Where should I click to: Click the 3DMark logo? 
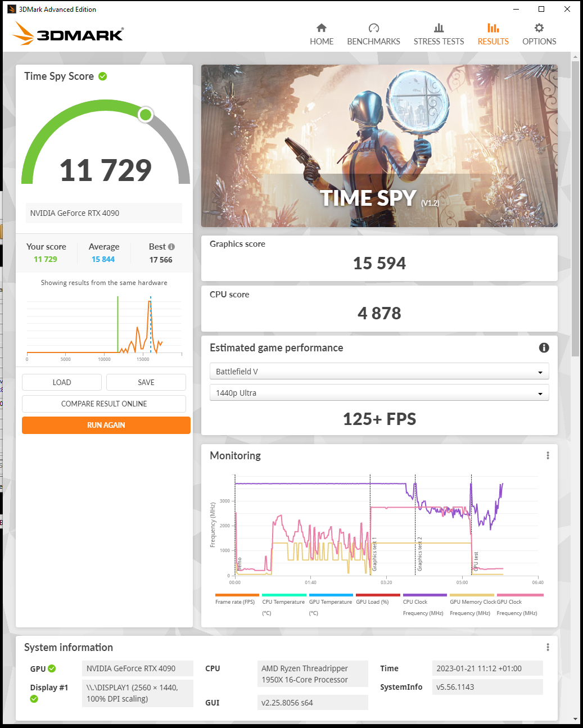(68, 34)
